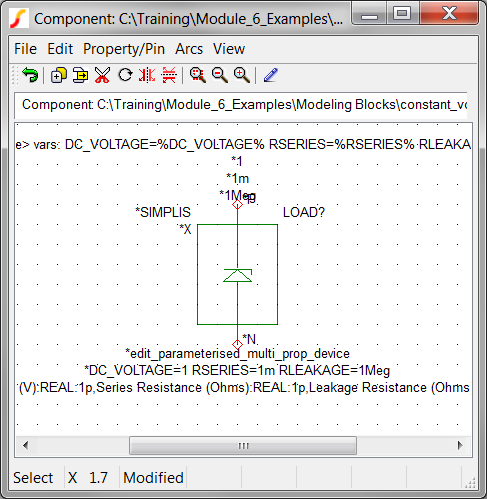The height and width of the screenshot is (499, 487).
Task: Zoom to fit with first magnifier
Action: pos(198,75)
